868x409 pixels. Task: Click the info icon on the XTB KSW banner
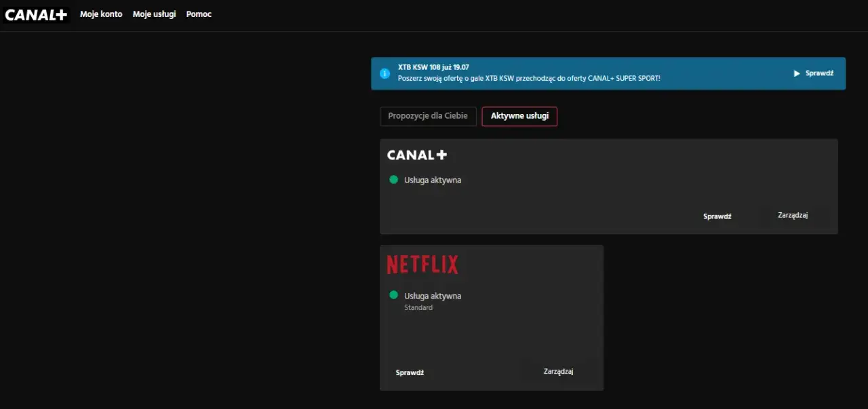pyautogui.click(x=385, y=73)
